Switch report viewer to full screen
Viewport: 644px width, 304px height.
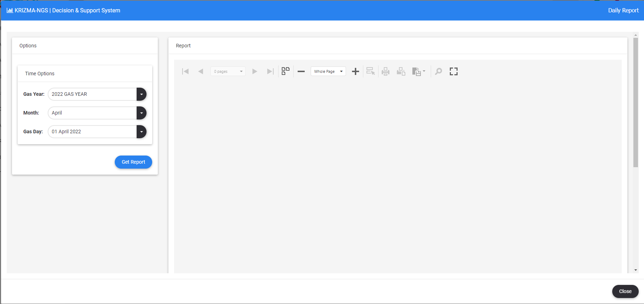pos(454,71)
